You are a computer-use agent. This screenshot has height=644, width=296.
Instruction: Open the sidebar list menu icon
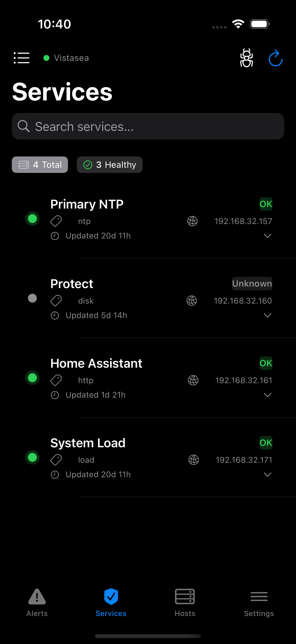pos(22,58)
